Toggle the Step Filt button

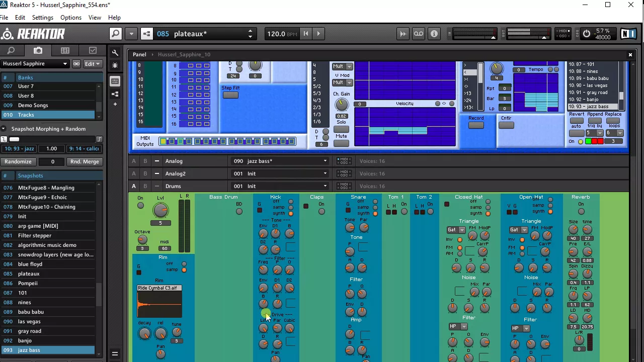pyautogui.click(x=230, y=95)
